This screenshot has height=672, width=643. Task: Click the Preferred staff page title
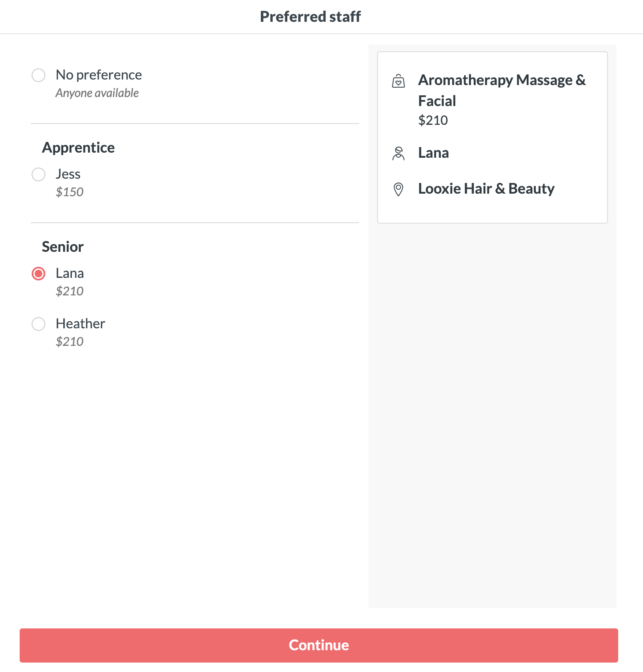(310, 17)
